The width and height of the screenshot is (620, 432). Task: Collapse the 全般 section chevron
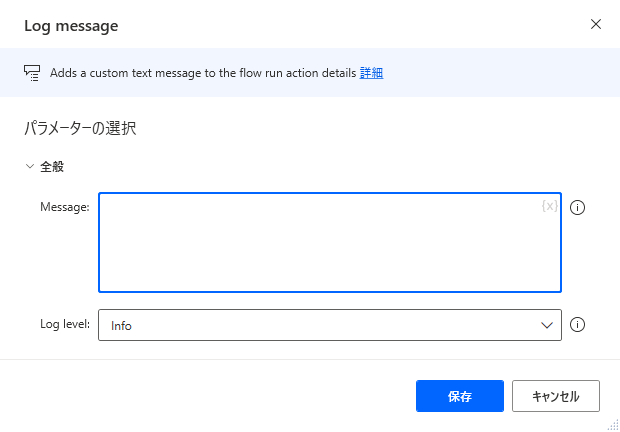29,166
